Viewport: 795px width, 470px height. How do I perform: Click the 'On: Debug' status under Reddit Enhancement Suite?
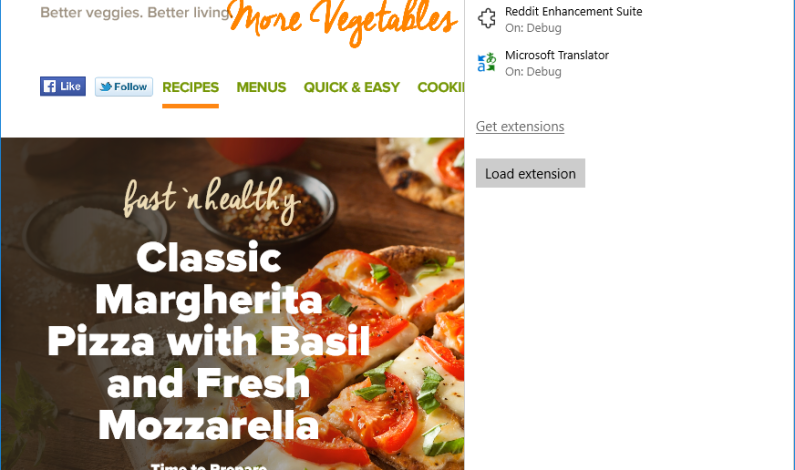(533, 28)
